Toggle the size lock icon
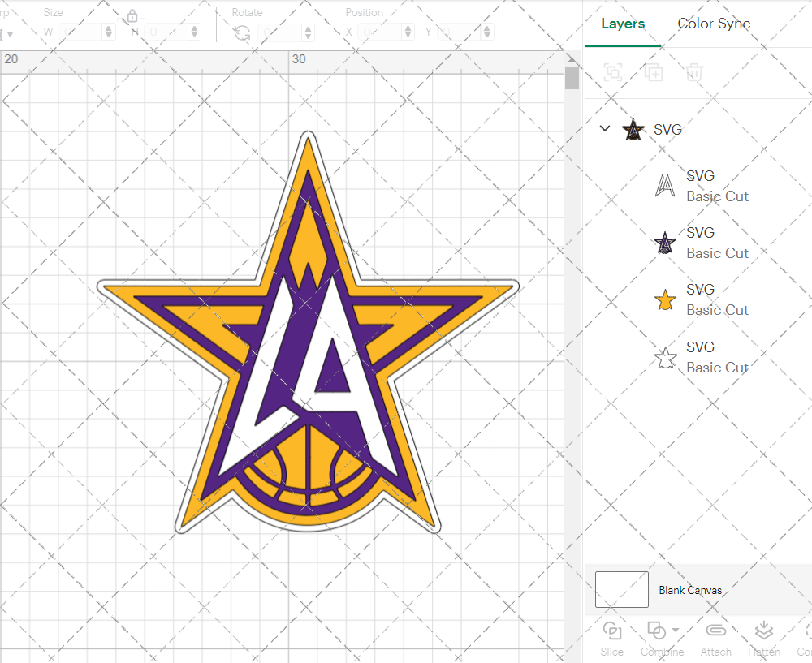The width and height of the screenshot is (812, 663). (x=132, y=16)
